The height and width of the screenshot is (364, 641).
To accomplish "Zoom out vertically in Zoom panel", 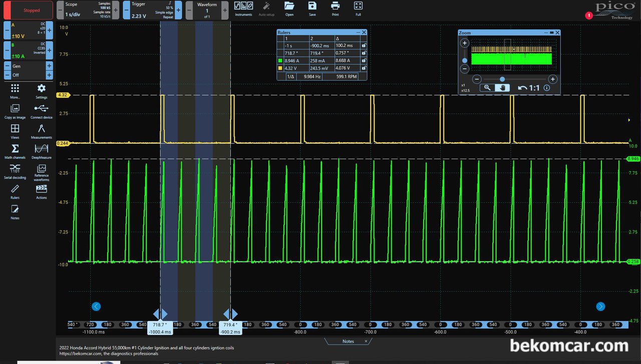I will coord(465,69).
